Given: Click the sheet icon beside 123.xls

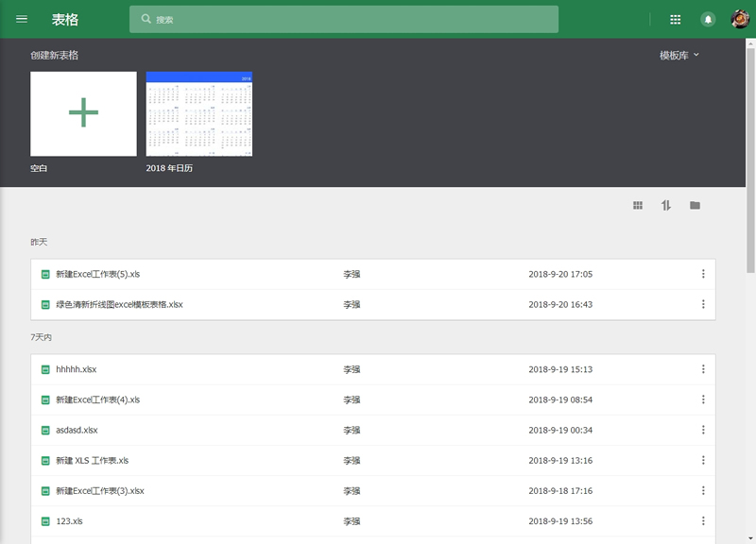Looking at the screenshot, I should point(44,521).
